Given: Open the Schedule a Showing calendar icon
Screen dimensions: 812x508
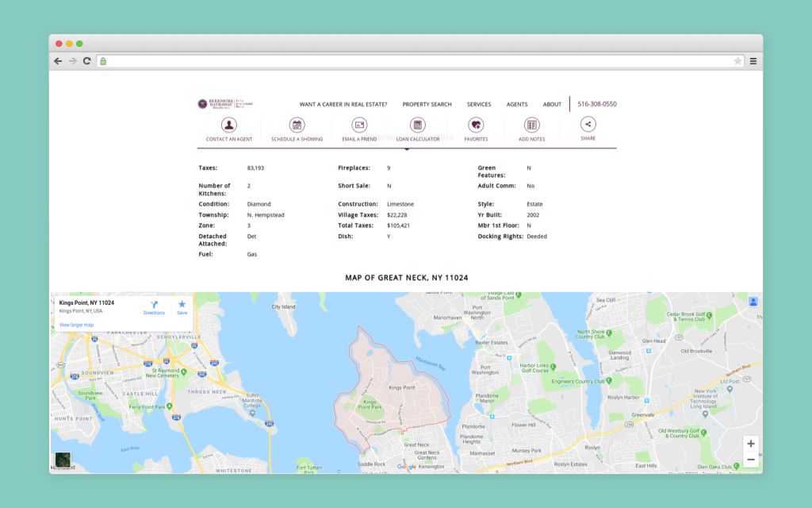Looking at the screenshot, I should 297,125.
